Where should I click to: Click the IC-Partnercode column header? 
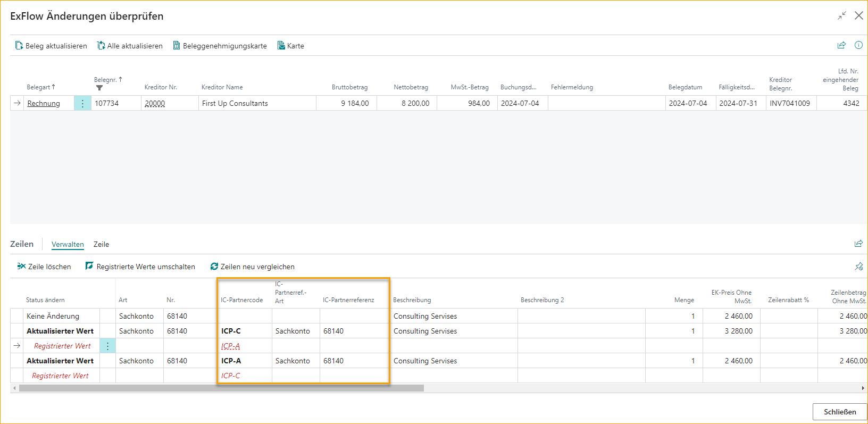[241, 300]
